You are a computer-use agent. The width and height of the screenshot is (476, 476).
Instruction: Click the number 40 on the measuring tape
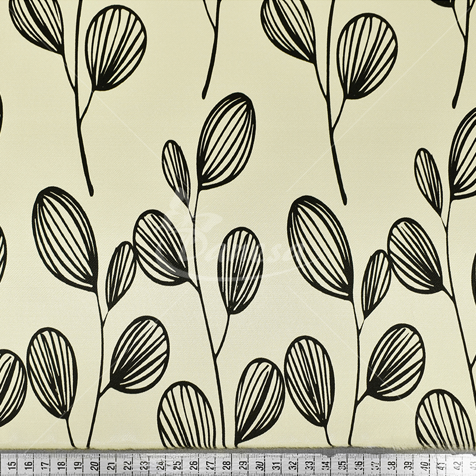(424, 465)
